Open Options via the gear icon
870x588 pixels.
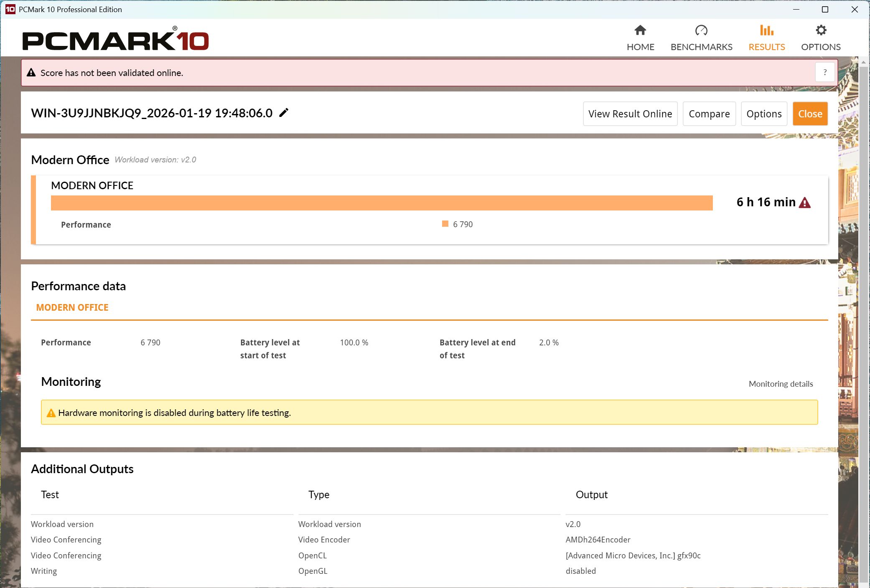point(821,30)
